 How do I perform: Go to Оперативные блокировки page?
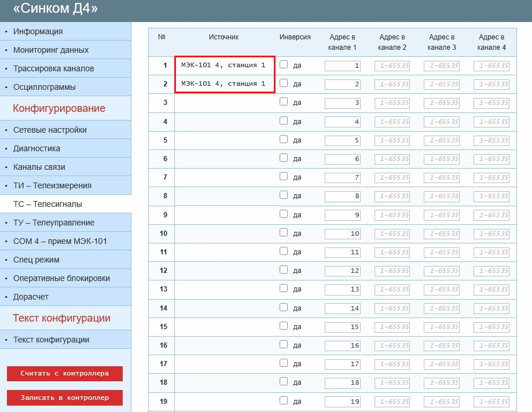[61, 278]
